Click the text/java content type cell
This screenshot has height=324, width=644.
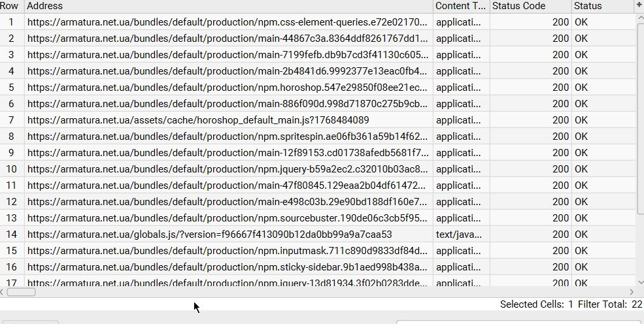(460, 234)
